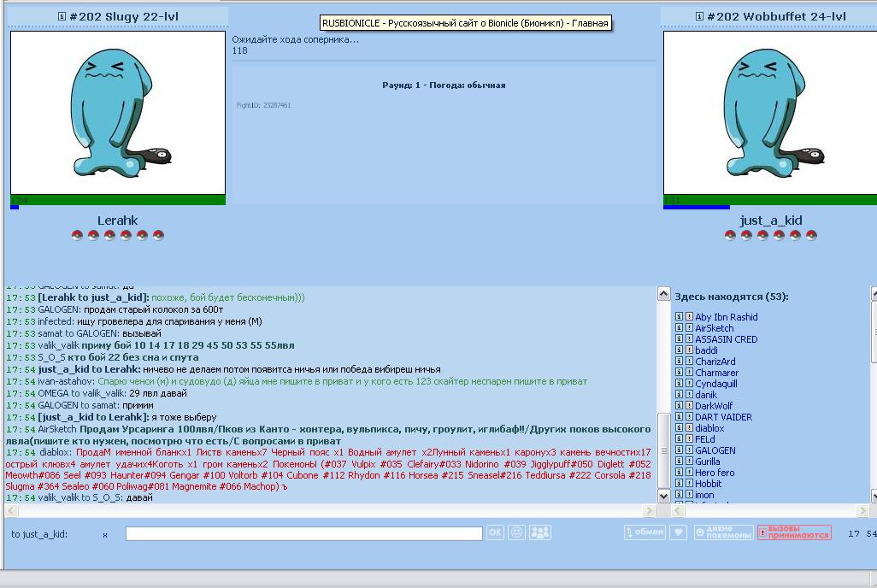The width and height of the screenshot is (877, 588).
Task: Click chat vertical scrollbar thumb
Action: pos(663,450)
